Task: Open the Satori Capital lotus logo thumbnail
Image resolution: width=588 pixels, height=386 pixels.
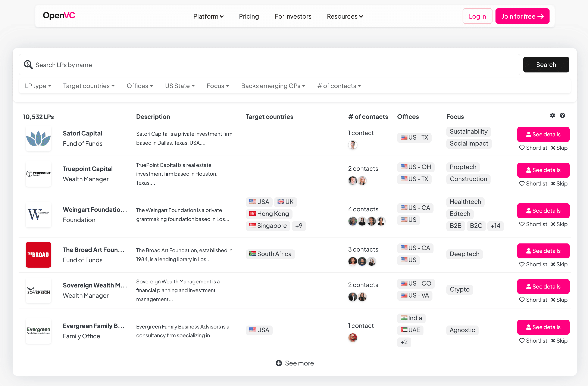Action: click(x=38, y=138)
